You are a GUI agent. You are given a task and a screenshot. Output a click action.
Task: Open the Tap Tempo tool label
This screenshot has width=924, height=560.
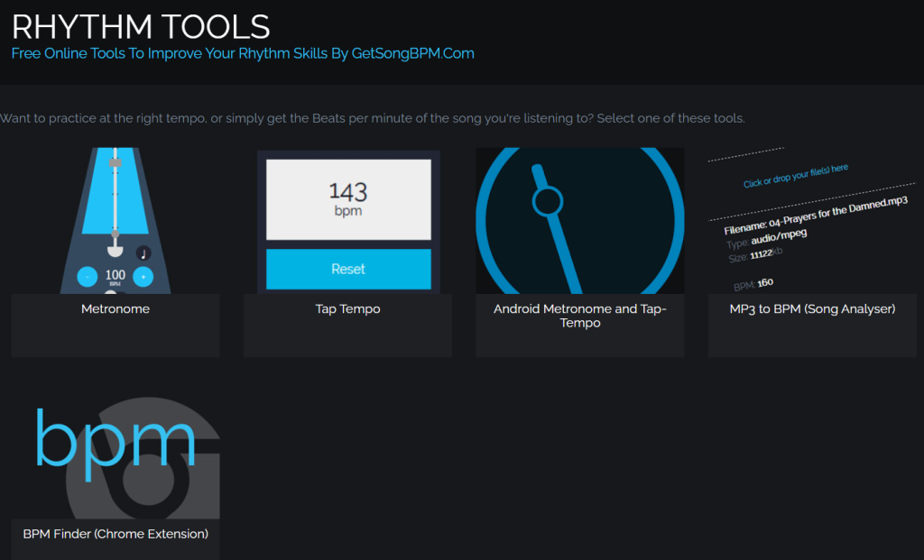347,309
